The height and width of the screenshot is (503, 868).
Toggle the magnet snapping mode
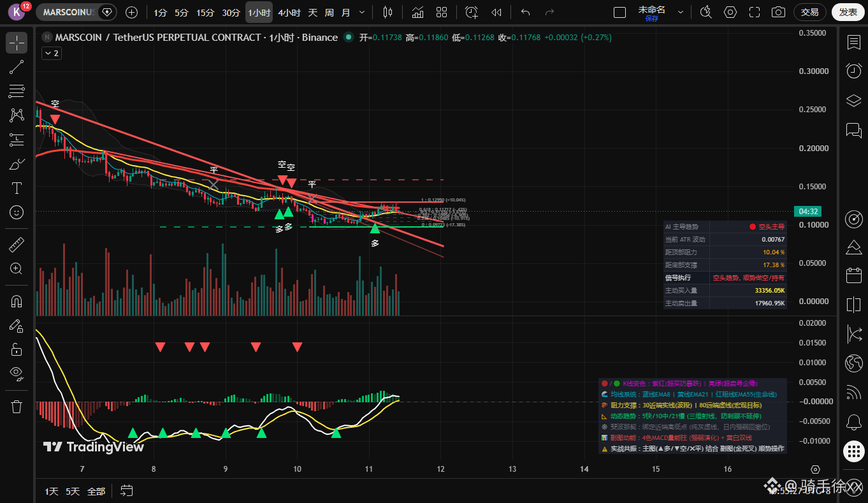tap(17, 302)
